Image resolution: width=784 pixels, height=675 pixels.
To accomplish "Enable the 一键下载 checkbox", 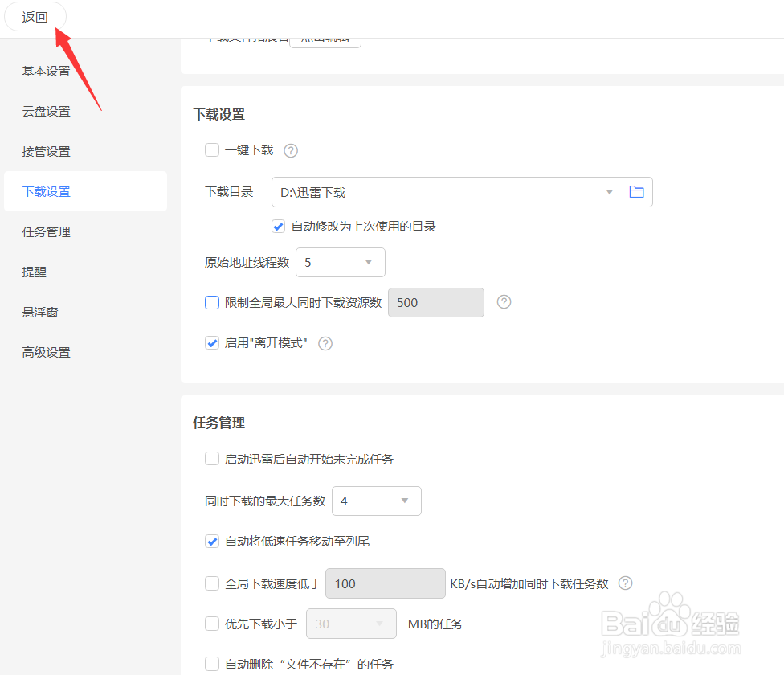I will click(211, 150).
